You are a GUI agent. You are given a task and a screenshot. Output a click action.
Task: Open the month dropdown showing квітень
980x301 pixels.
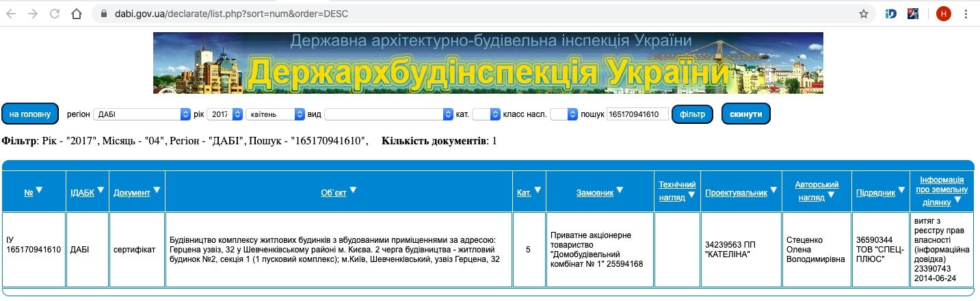tap(275, 114)
